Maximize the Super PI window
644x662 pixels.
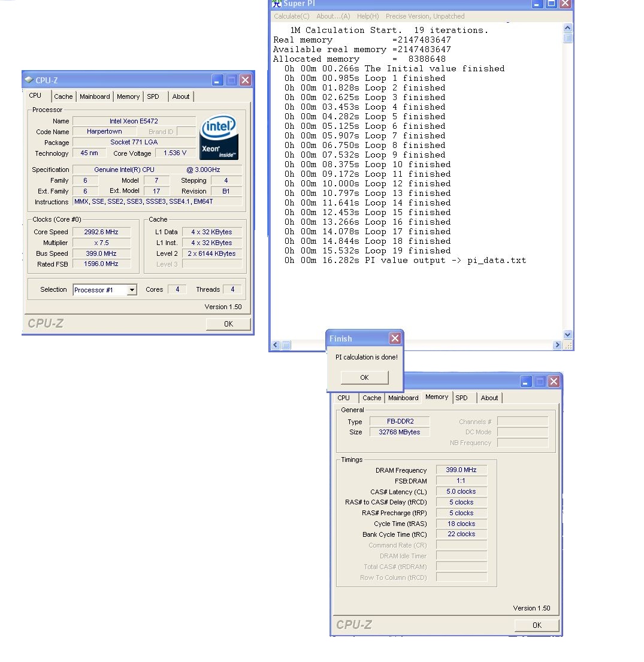pos(552,4)
